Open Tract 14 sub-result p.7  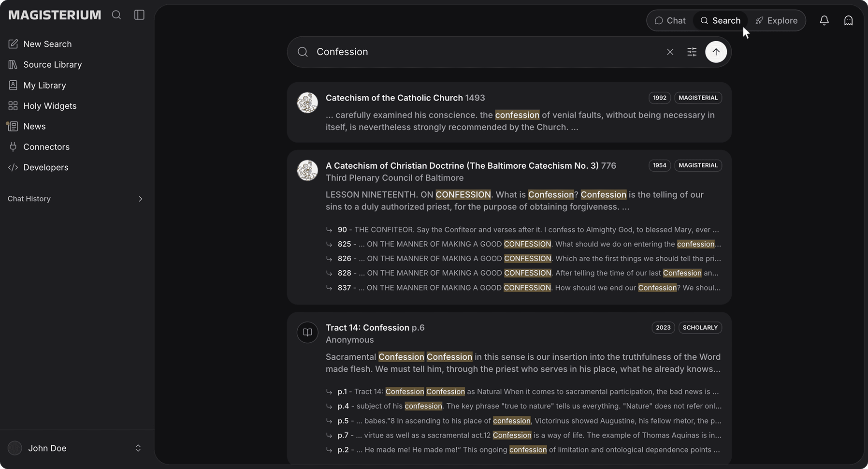coord(523,435)
